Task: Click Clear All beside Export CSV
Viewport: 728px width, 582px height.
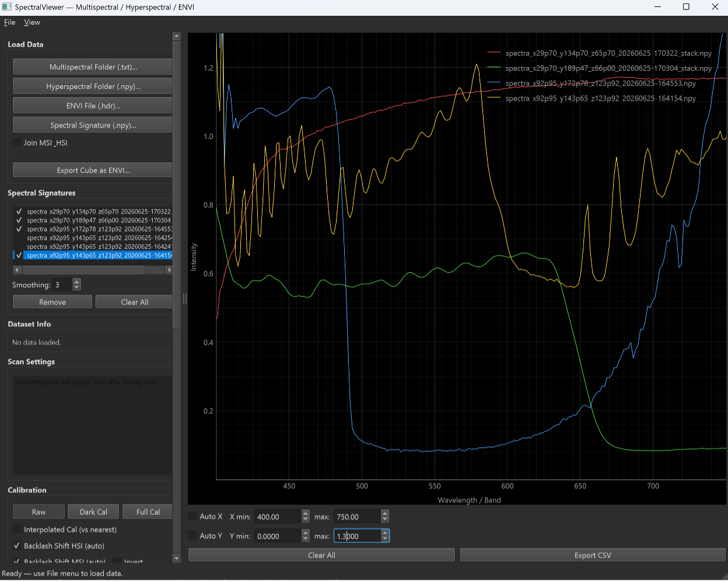Action: [x=321, y=555]
